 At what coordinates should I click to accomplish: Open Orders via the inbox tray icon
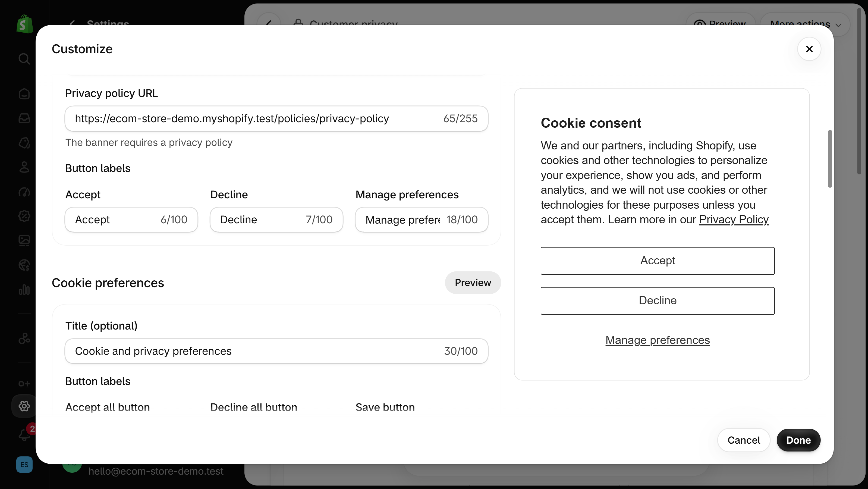pos(24,118)
